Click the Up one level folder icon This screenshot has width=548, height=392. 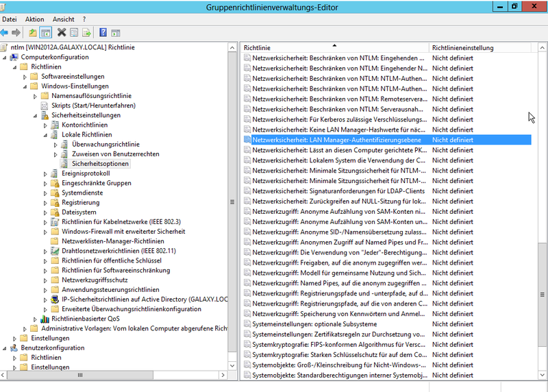pyautogui.click(x=32, y=32)
